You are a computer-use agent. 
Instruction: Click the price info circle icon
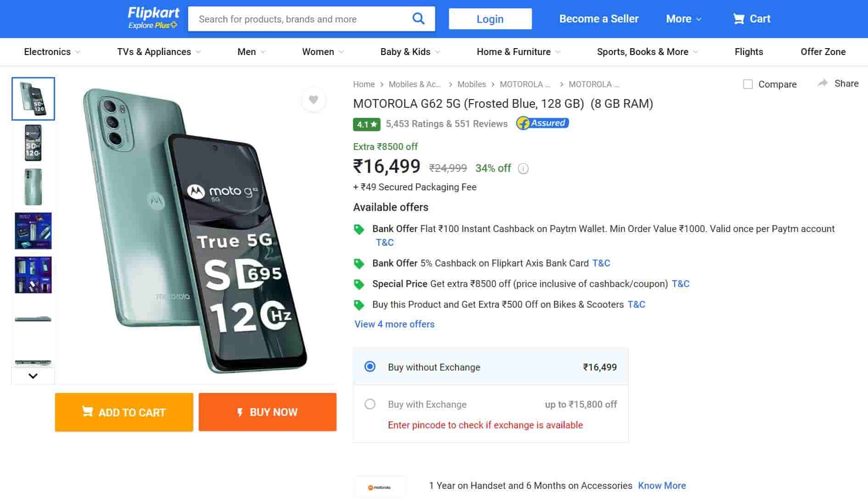[x=523, y=168]
